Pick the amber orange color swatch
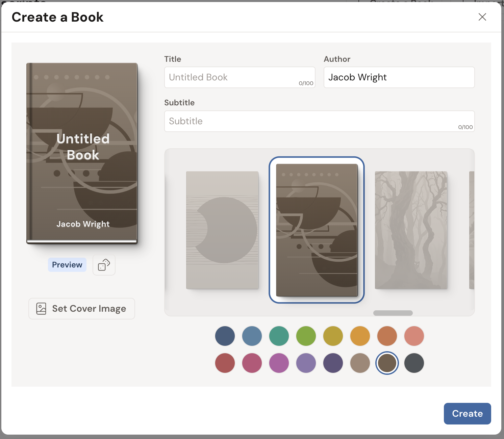This screenshot has width=504, height=439. pyautogui.click(x=360, y=336)
